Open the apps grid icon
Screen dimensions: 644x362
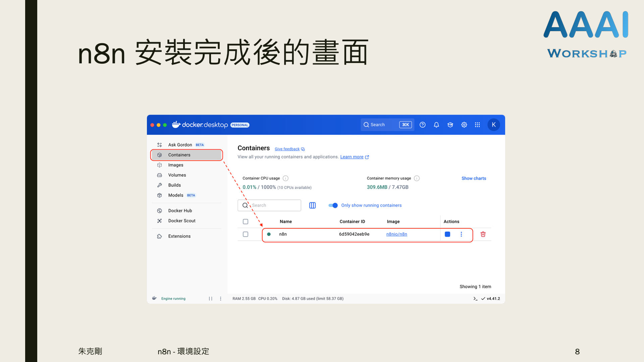(x=477, y=125)
